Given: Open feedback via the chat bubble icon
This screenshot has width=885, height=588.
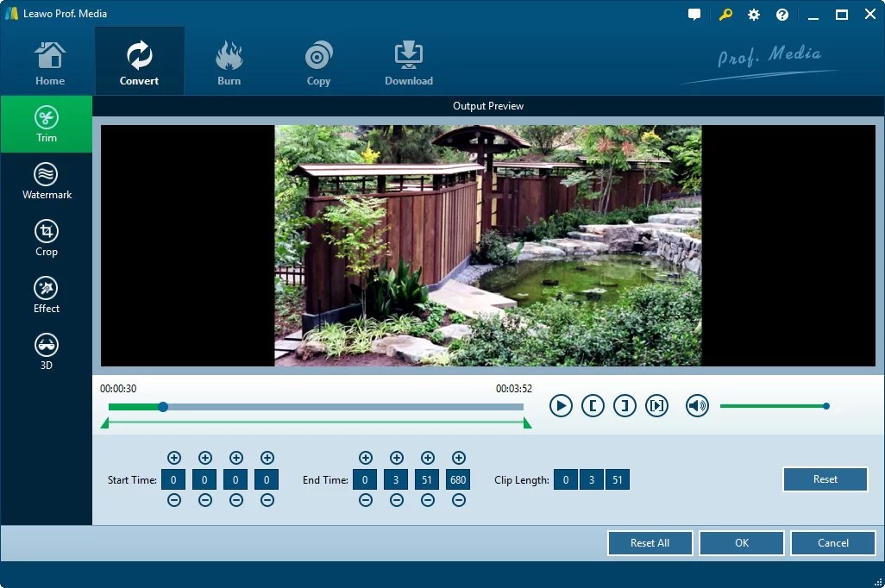Looking at the screenshot, I should 694,14.
